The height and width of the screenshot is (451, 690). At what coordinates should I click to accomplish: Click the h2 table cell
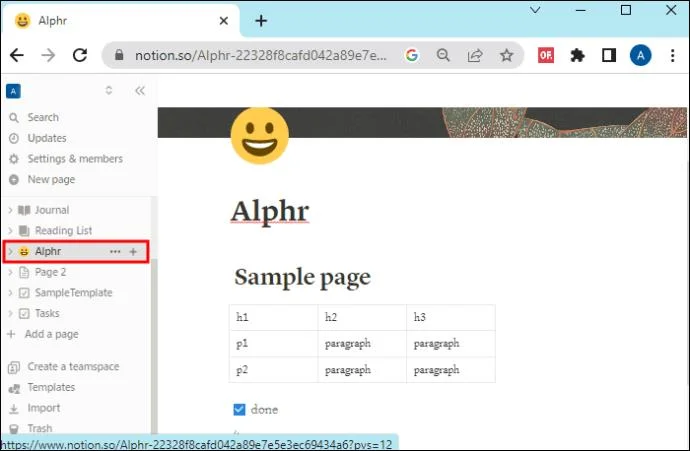point(362,317)
